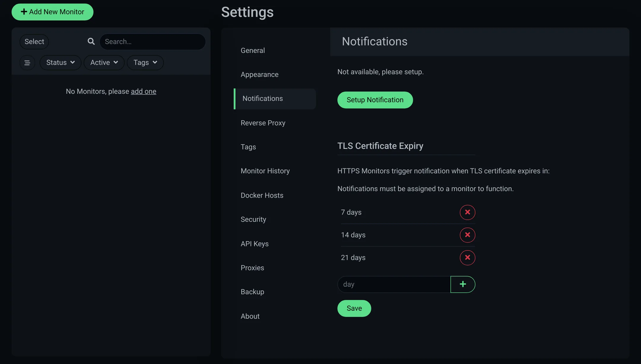Focus the monitor Search field
This screenshot has width=641, height=364.
[153, 41]
